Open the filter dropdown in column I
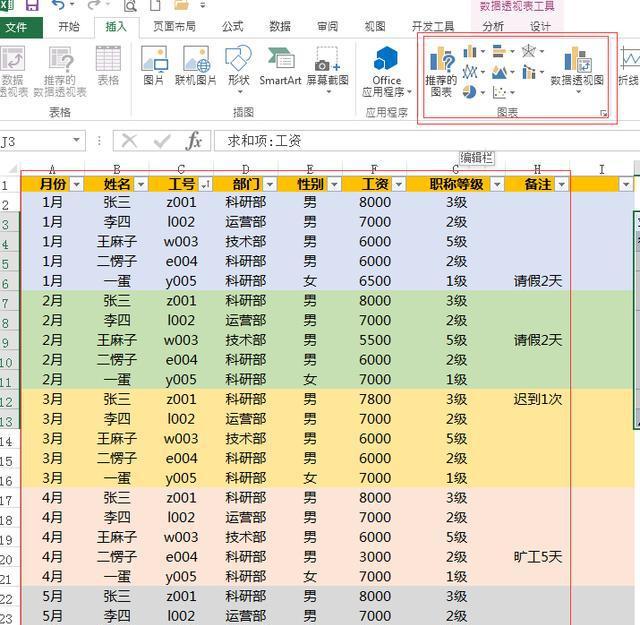Screen dimensions: 640x625 pyautogui.click(x=626, y=185)
